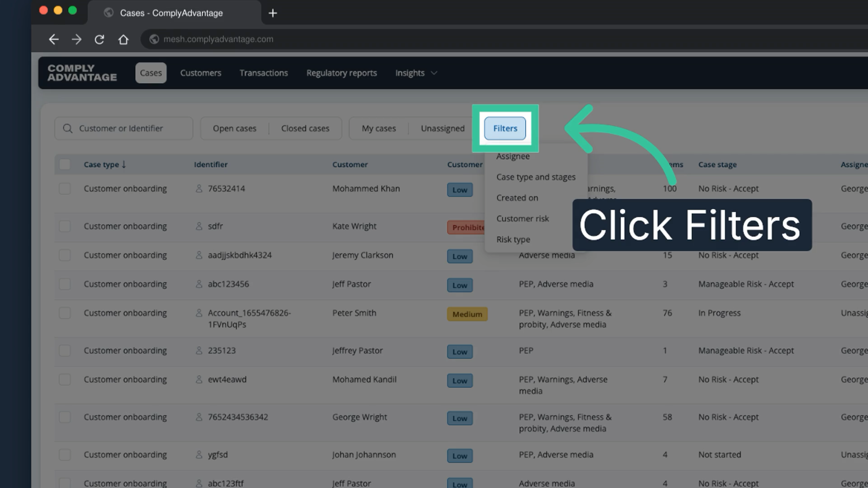Screen dimensions: 868x488
Task: Select the Peter Smith row checkbox
Action: click(x=65, y=313)
